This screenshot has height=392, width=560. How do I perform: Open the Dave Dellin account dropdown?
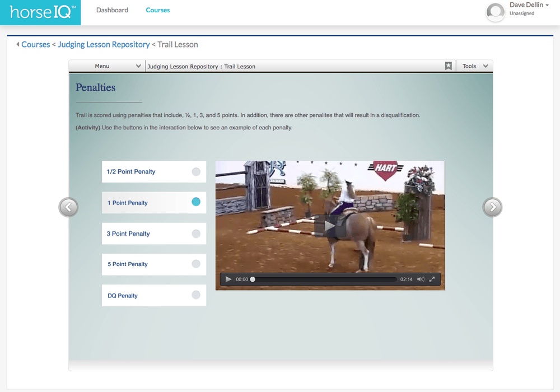[529, 5]
